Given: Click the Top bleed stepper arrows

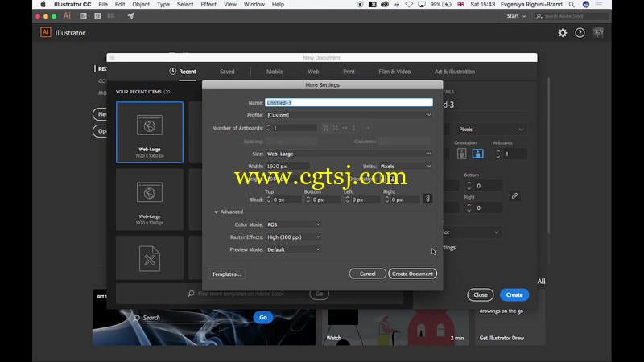Looking at the screenshot, I should click(x=269, y=200).
